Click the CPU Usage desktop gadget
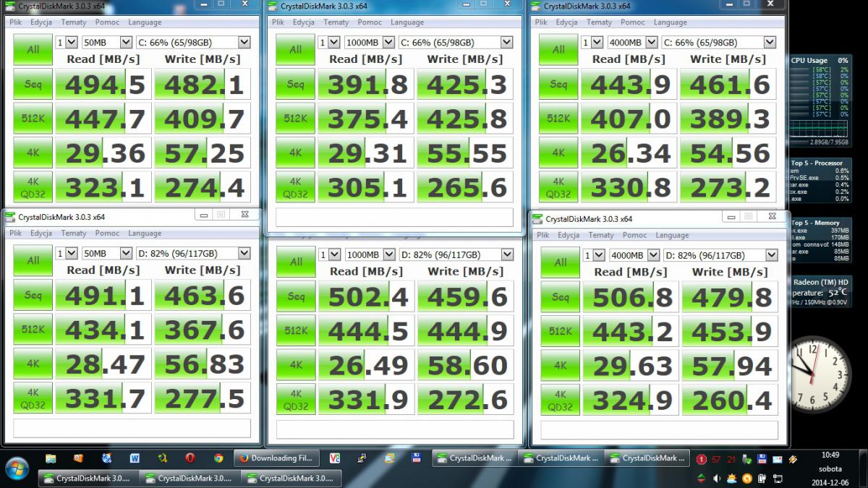The height and width of the screenshot is (488, 868). click(820, 103)
